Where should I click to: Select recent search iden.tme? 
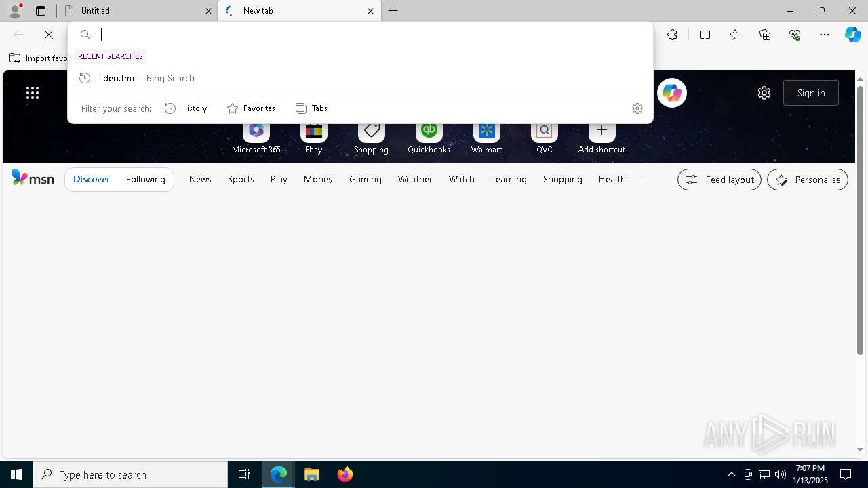tap(360, 78)
